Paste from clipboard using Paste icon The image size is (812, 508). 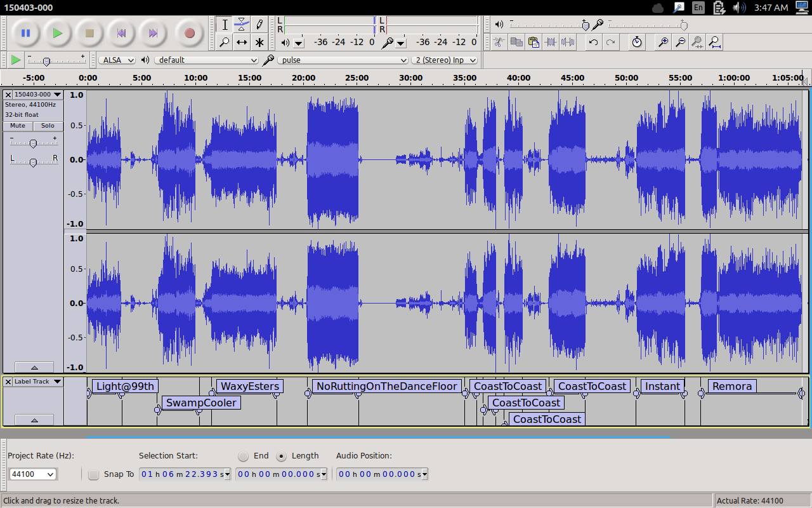(534, 43)
